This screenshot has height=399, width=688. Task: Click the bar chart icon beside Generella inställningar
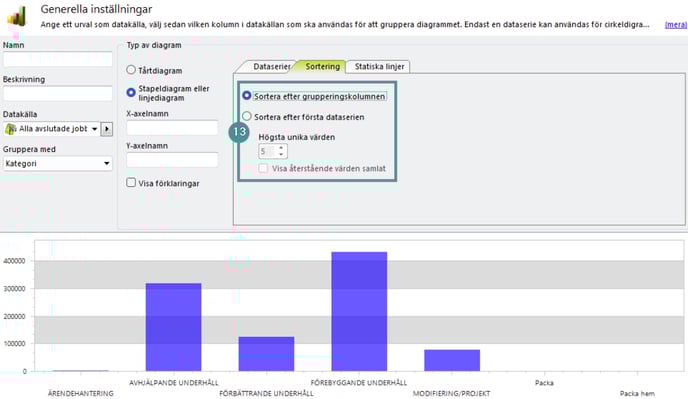click(17, 16)
